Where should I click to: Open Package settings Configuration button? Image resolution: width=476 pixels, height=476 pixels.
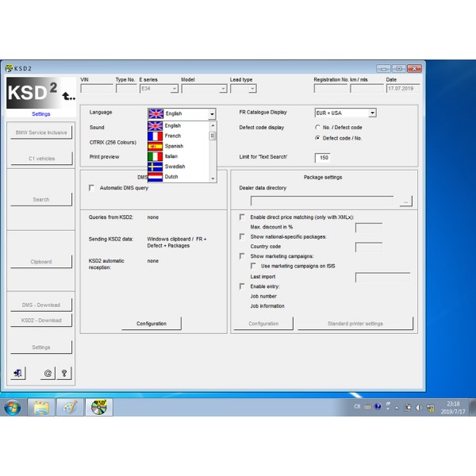point(263,324)
